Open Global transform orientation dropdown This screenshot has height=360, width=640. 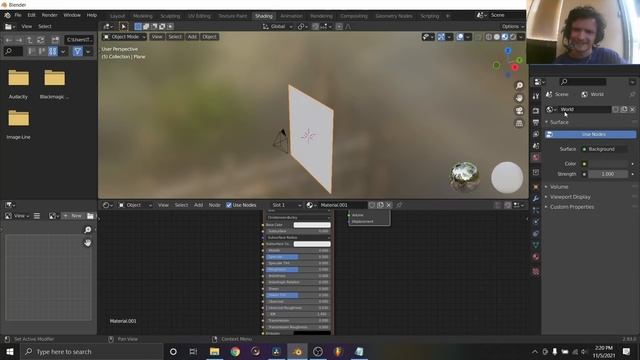pos(278,27)
